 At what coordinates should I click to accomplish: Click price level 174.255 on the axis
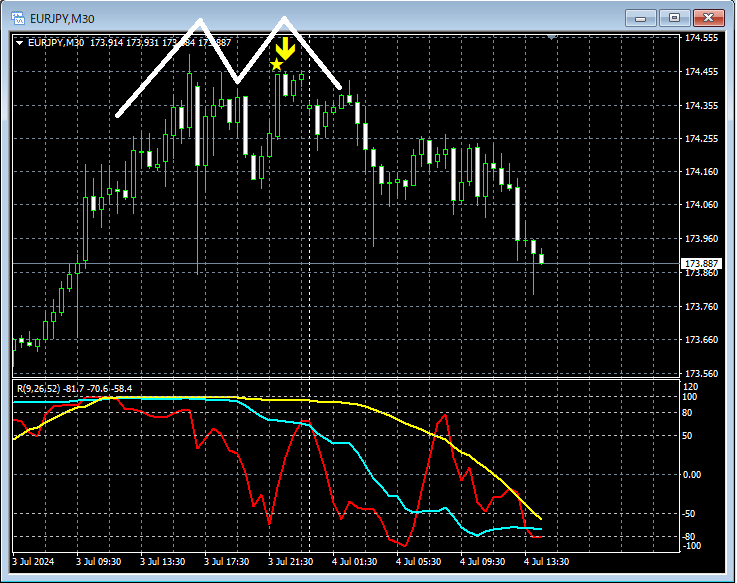[701, 138]
